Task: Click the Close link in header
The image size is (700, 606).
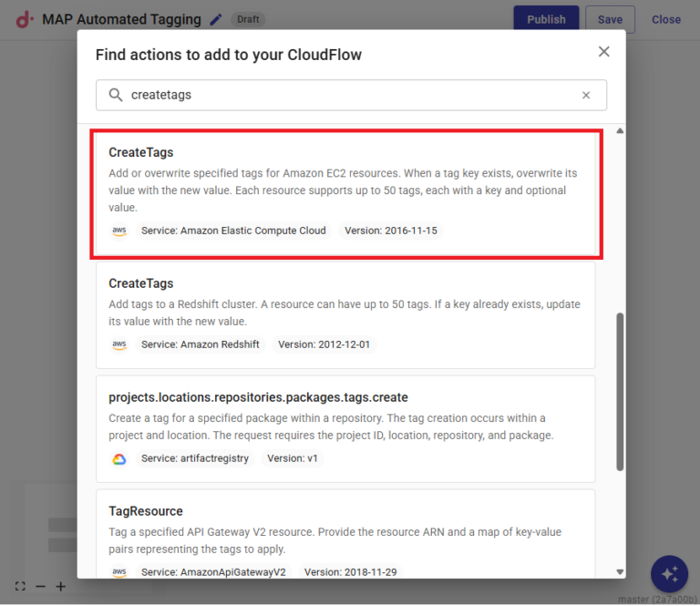Action: point(665,19)
